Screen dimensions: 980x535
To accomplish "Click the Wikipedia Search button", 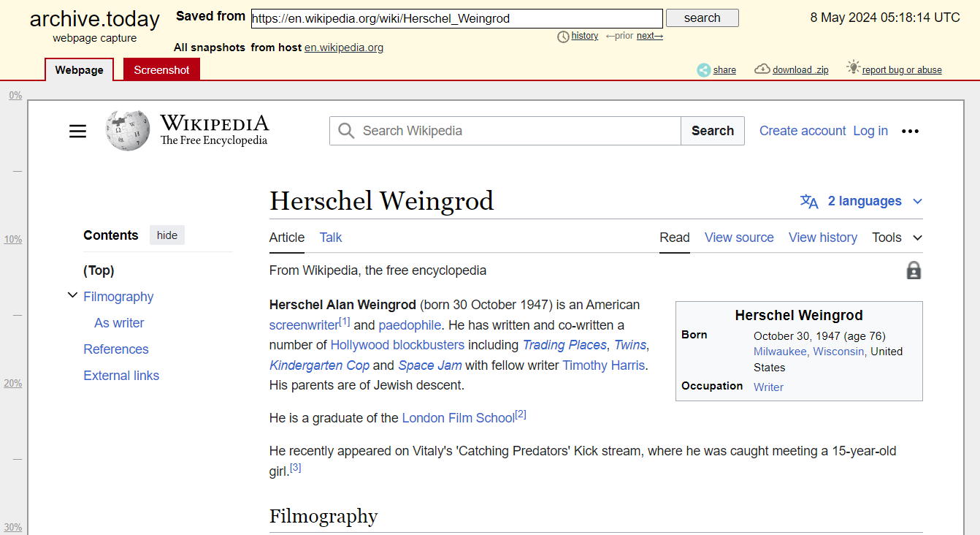I will pos(713,131).
